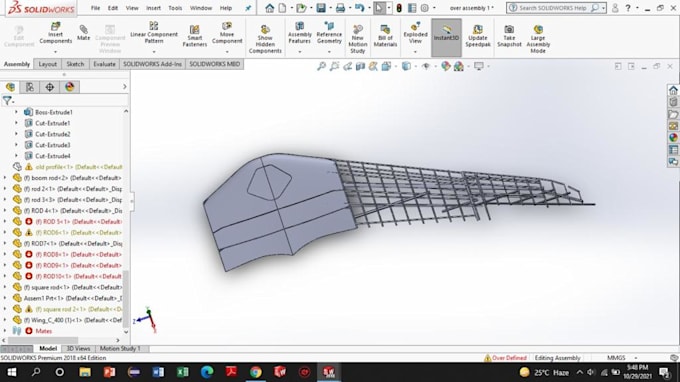This screenshot has width=680, height=382.
Task: Select Wing_C_400 (1)<1> component
Action: coord(72,320)
